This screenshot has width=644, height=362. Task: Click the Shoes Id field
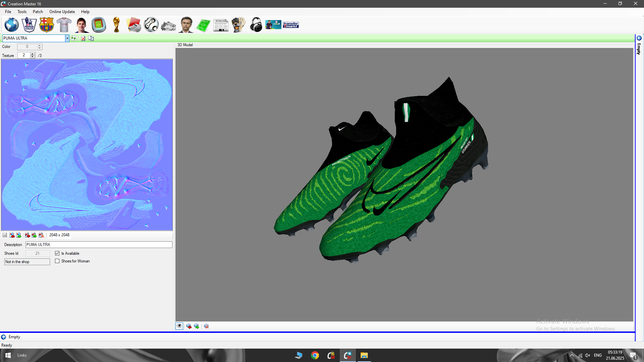(x=38, y=253)
